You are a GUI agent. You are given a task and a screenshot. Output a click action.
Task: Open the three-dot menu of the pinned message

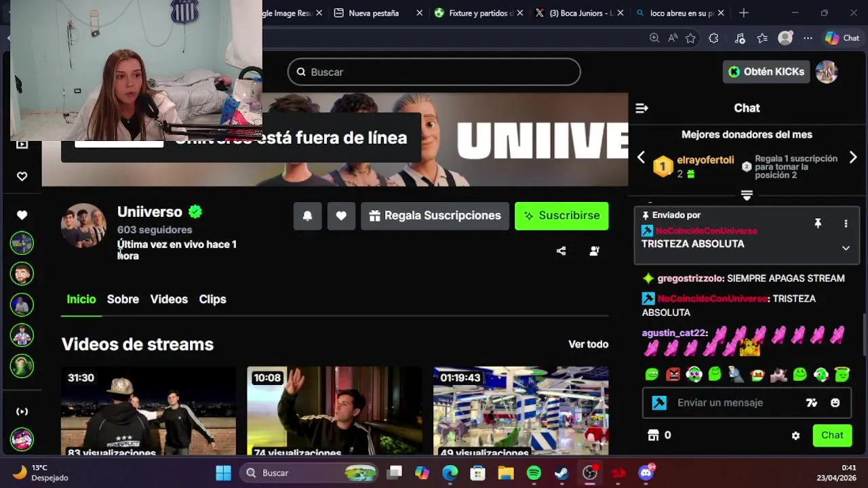(x=846, y=224)
